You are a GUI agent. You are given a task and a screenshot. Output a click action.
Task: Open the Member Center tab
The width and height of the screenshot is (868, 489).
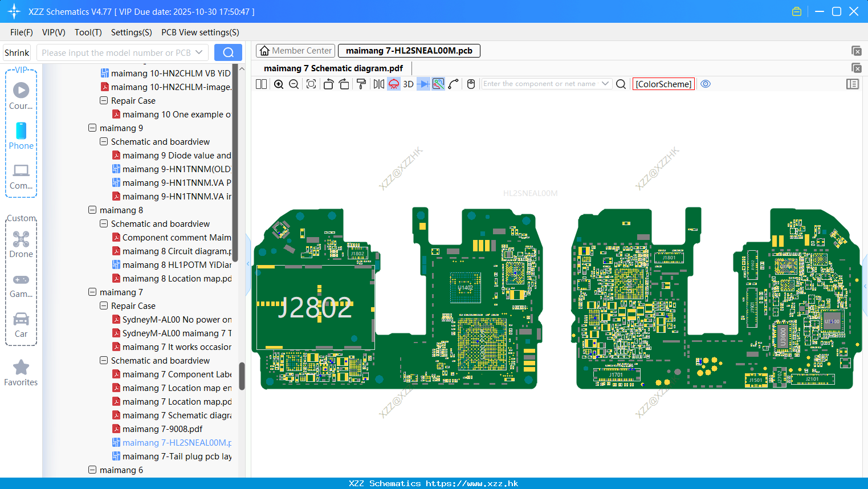pos(295,51)
